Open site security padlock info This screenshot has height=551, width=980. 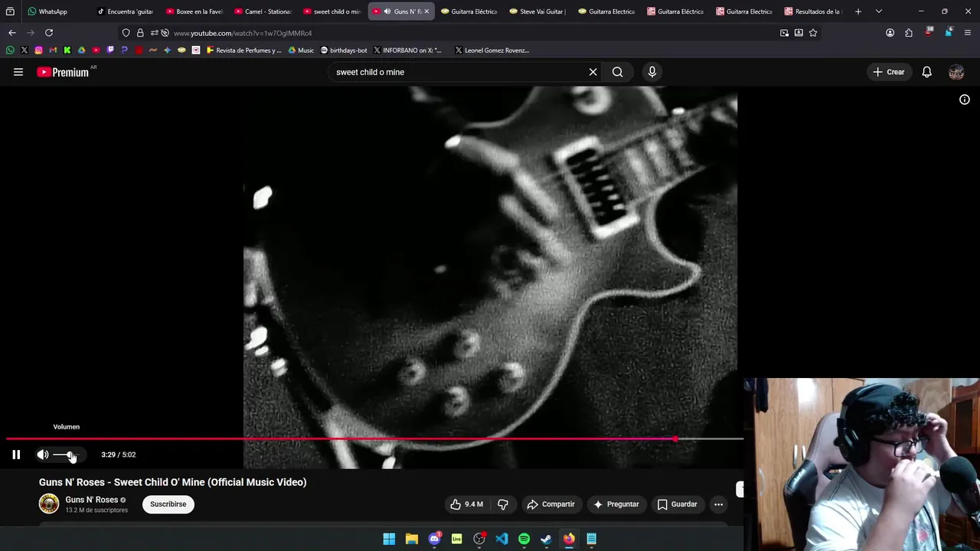pyautogui.click(x=140, y=33)
